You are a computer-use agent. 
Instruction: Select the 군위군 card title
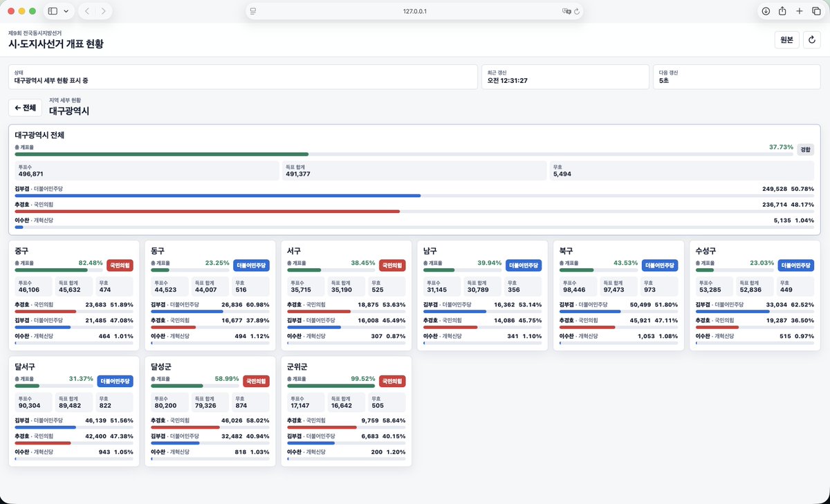click(x=297, y=366)
